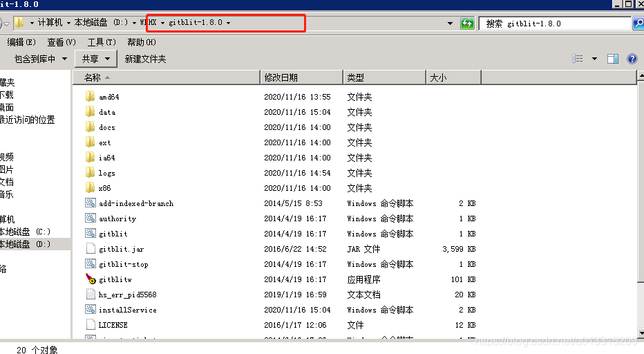This screenshot has height=354, width=644.
Task: Click the address bar folder icon
Action: click(x=19, y=23)
